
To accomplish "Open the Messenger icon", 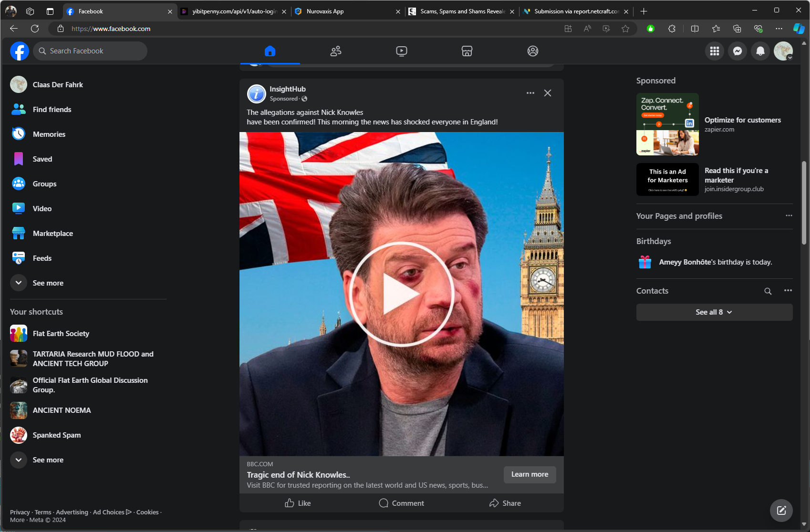I will tap(737, 51).
